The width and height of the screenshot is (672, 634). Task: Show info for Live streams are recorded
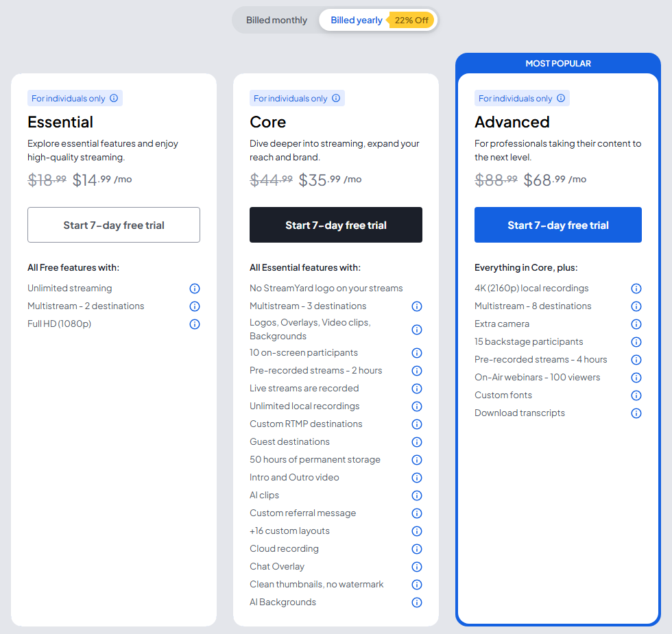pyautogui.click(x=417, y=389)
